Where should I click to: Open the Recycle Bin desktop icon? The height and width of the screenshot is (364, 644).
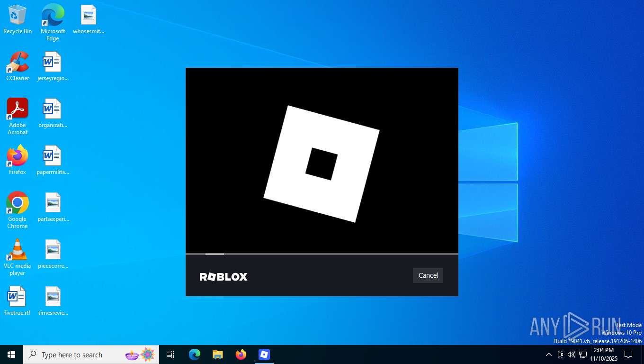[x=18, y=20]
